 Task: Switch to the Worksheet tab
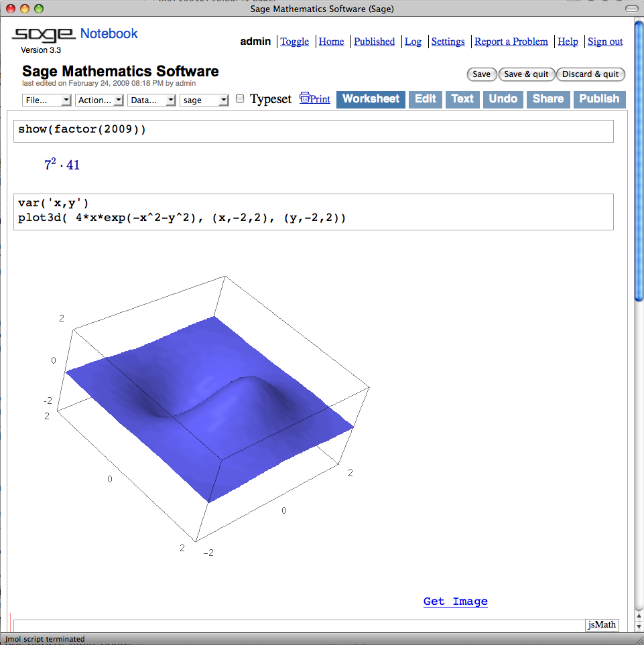click(371, 100)
